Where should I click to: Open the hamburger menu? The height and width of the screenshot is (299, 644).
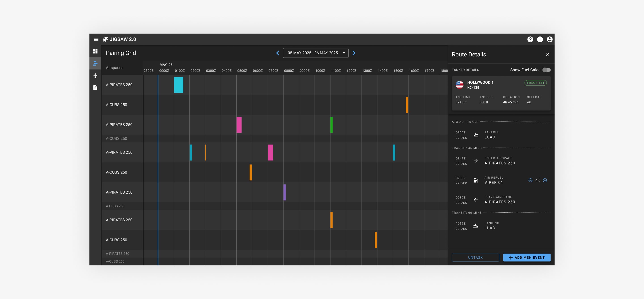click(x=96, y=39)
